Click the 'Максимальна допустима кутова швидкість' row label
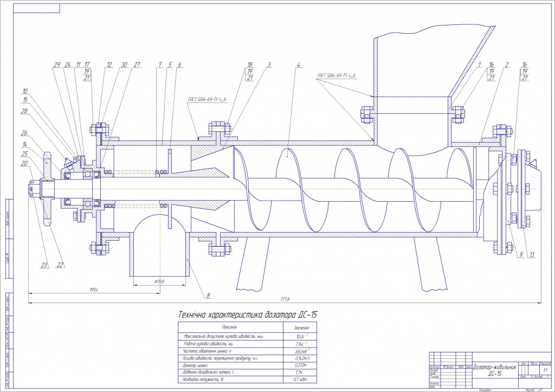Viewport: 555px width, 392px height. [223, 336]
